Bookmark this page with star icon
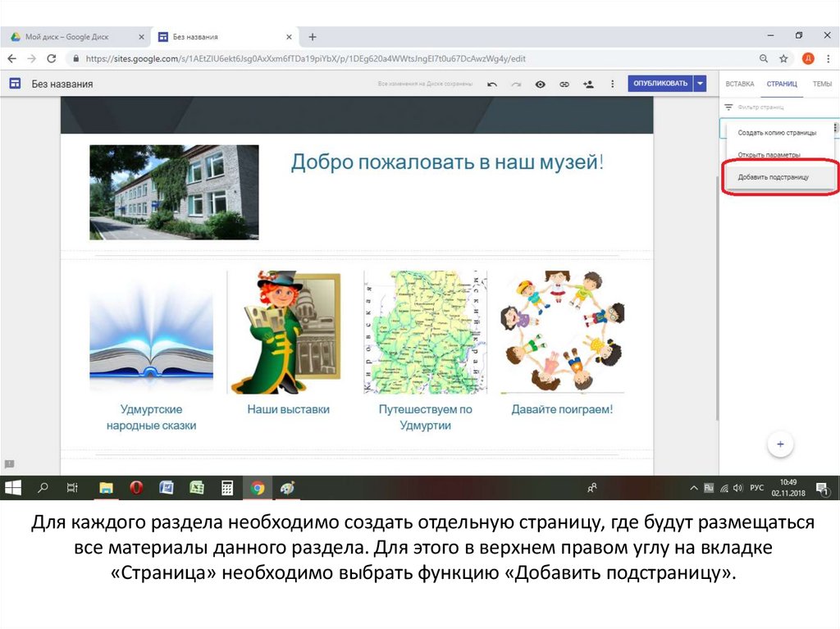The height and width of the screenshot is (629, 840). (784, 59)
